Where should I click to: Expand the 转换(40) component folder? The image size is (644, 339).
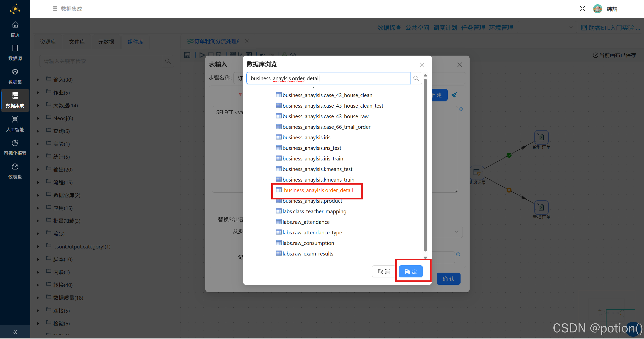[38, 285]
